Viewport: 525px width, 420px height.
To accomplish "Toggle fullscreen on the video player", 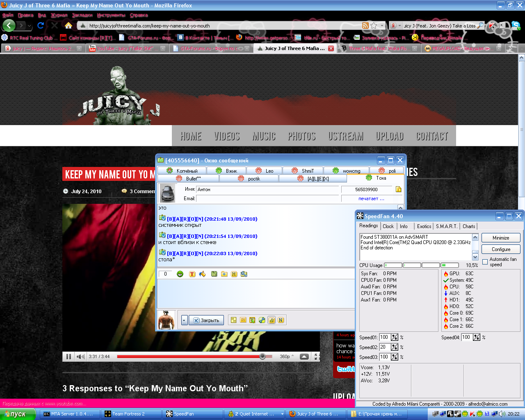I will pyautogui.click(x=317, y=356).
